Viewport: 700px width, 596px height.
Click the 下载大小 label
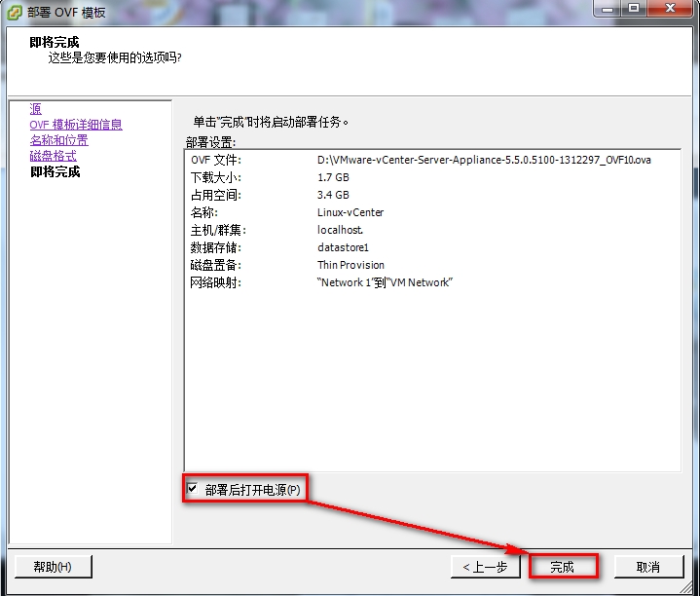(216, 177)
